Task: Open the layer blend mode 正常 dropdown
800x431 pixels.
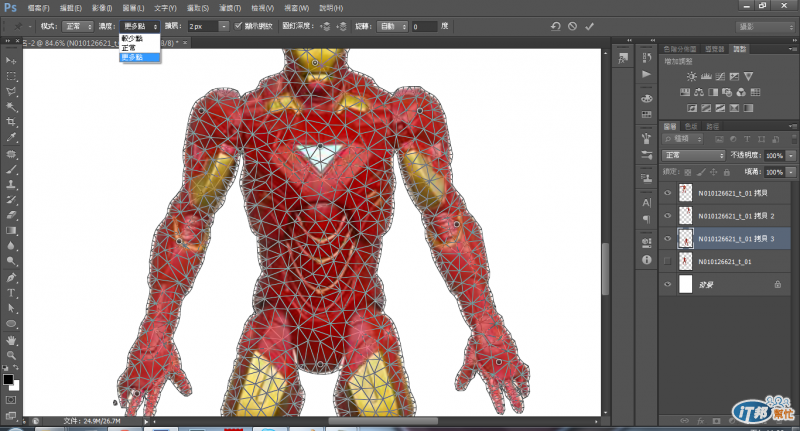Action: [x=693, y=155]
